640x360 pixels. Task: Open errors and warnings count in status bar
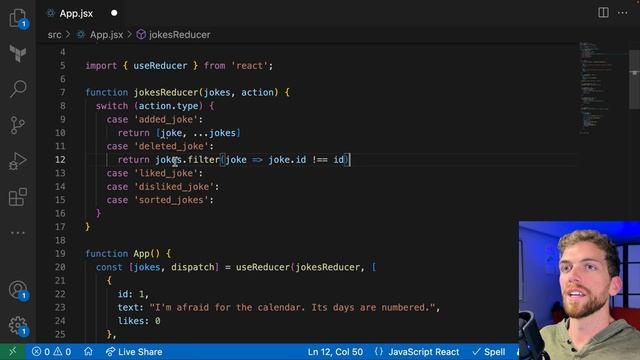coord(51,351)
